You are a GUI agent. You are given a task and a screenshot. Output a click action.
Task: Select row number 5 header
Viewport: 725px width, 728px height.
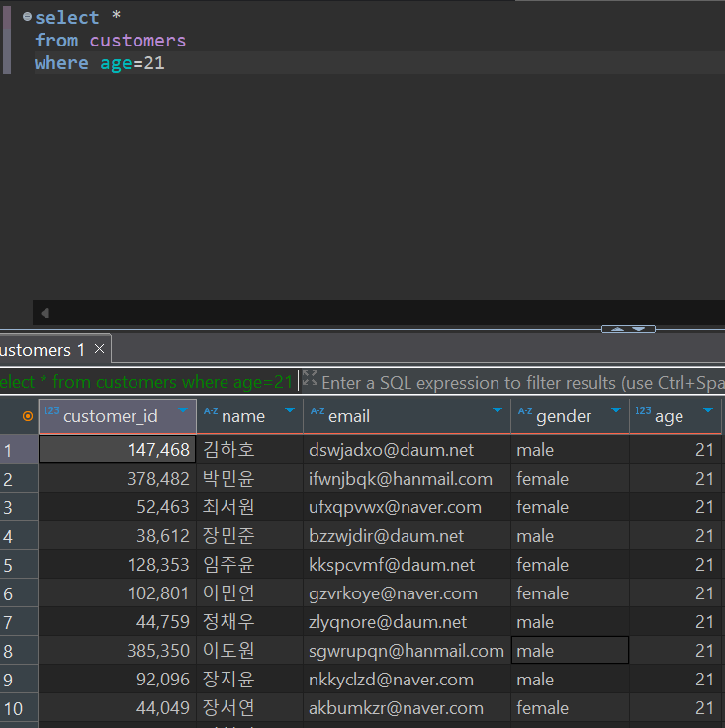click(19, 565)
